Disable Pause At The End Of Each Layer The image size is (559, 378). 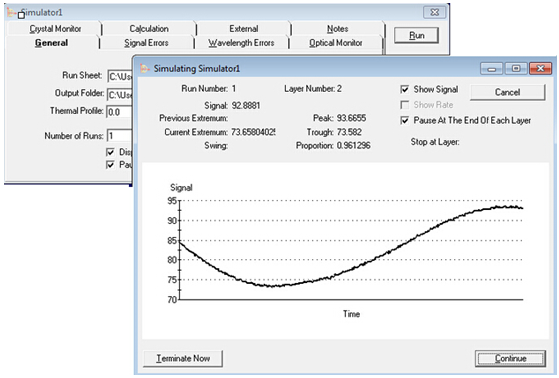tap(405, 120)
